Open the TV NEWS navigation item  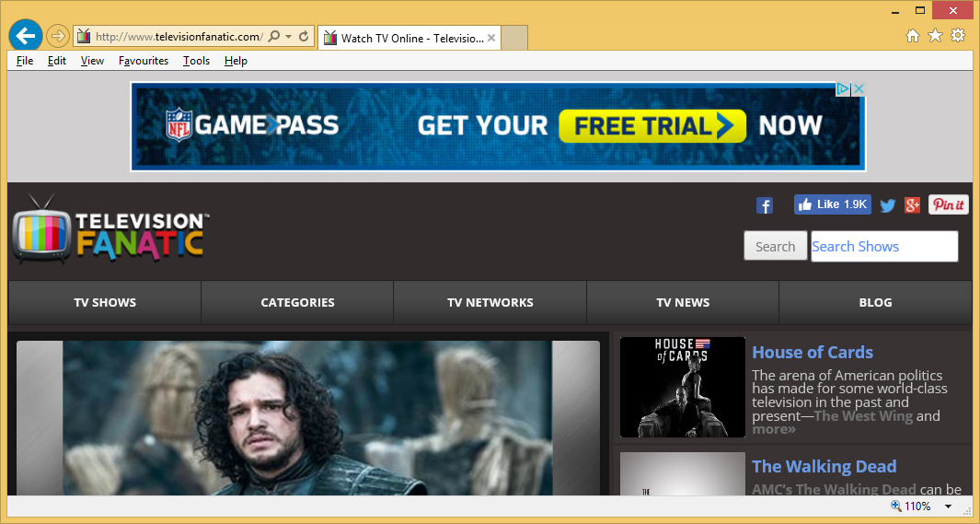[x=683, y=303]
